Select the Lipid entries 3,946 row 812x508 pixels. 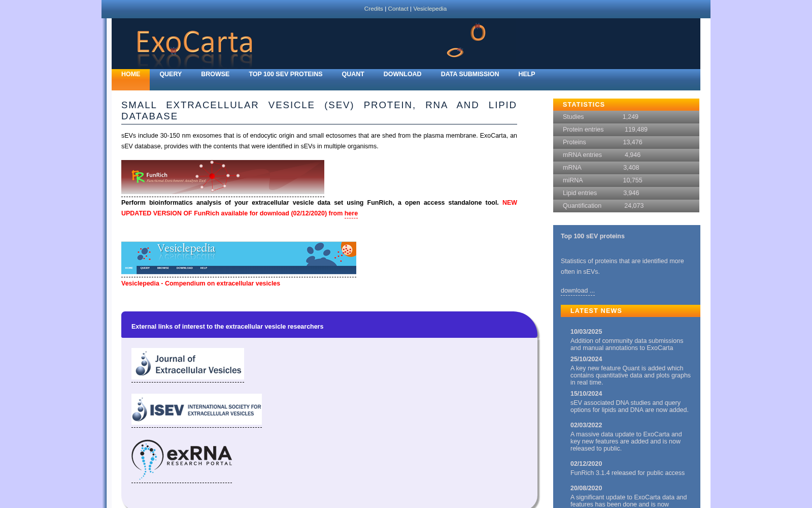click(x=626, y=193)
